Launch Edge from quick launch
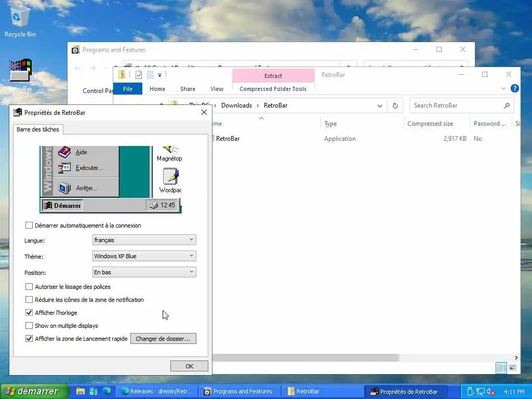The width and height of the screenshot is (532, 399). (107, 391)
